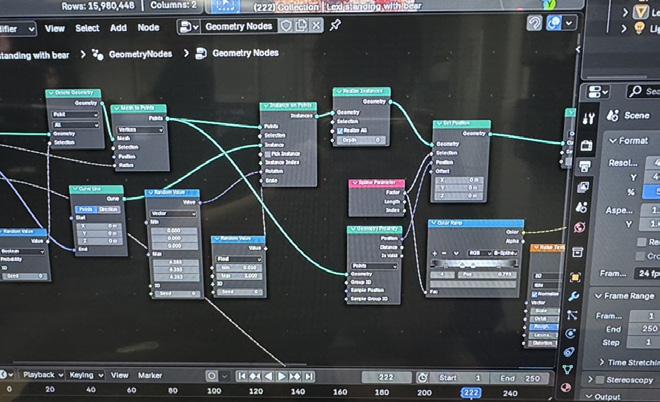Open the Material properties tab

coord(566,387)
